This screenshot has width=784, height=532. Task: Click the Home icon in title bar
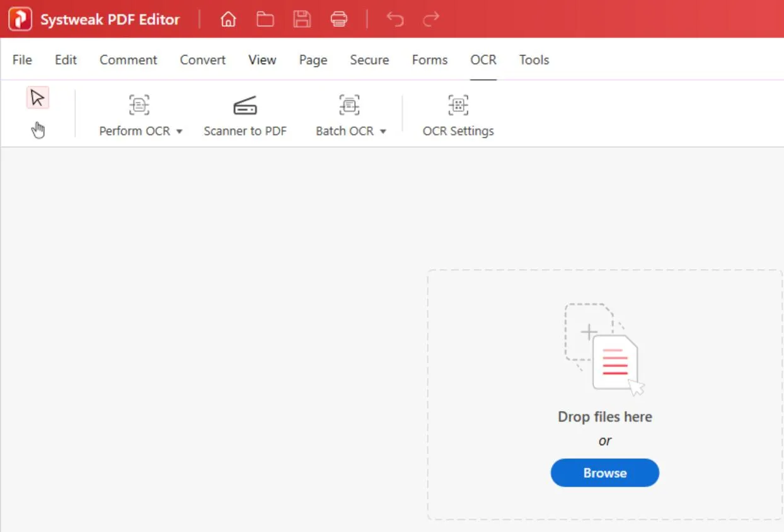tap(228, 20)
